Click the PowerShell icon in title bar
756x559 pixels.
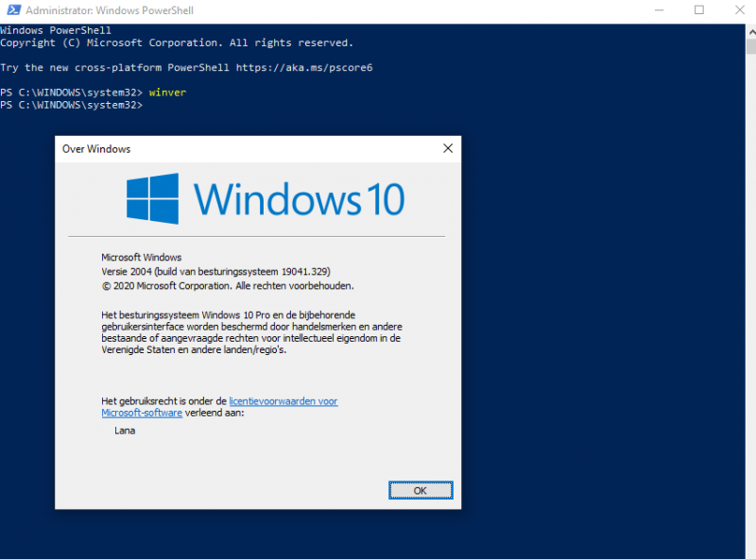pyautogui.click(x=10, y=11)
